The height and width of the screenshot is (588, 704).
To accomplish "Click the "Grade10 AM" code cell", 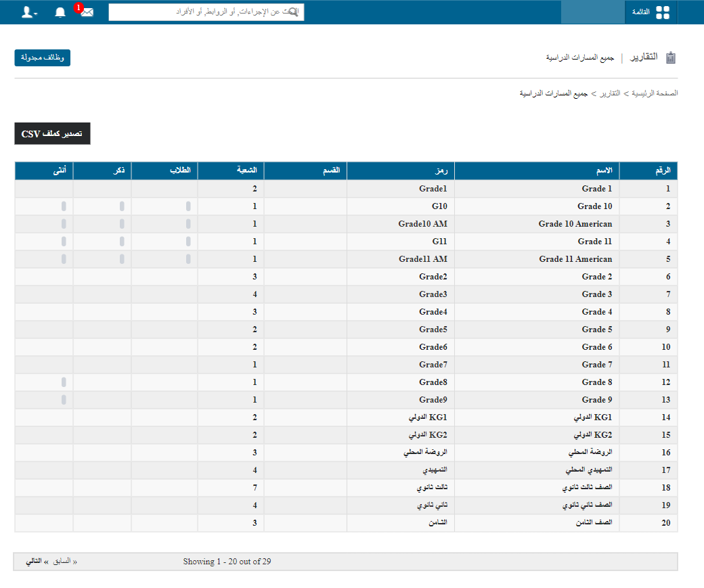I will tap(401, 223).
